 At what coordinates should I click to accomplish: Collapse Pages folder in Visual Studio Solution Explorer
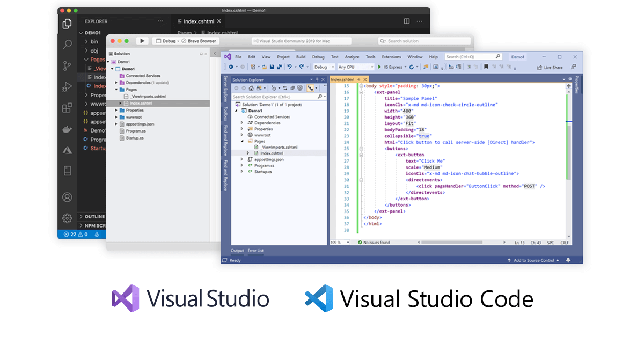(x=242, y=141)
